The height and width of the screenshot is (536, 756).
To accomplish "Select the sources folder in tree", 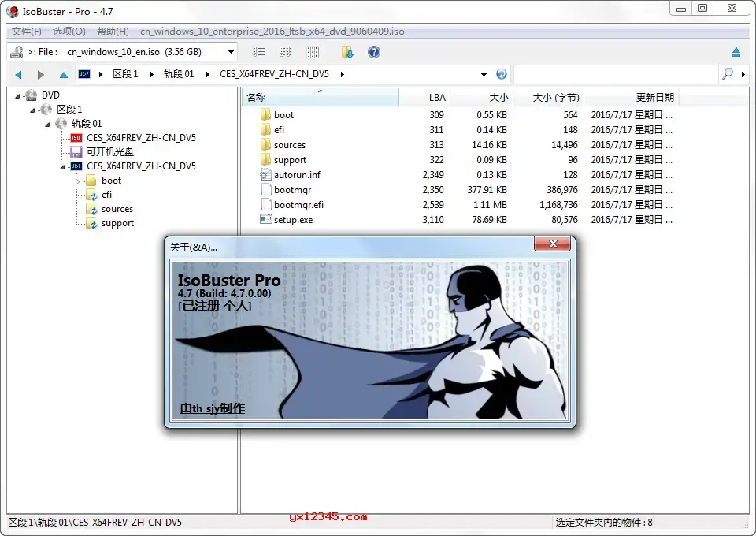I will point(117,209).
